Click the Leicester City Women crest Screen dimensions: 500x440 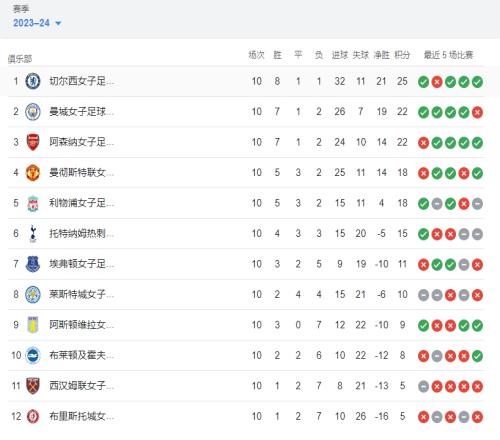pyautogui.click(x=33, y=295)
